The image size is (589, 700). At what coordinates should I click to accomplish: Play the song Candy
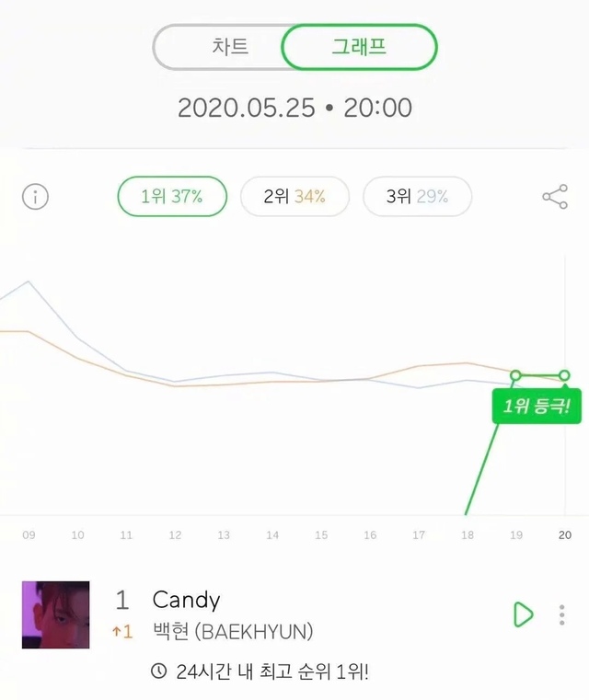tap(523, 614)
